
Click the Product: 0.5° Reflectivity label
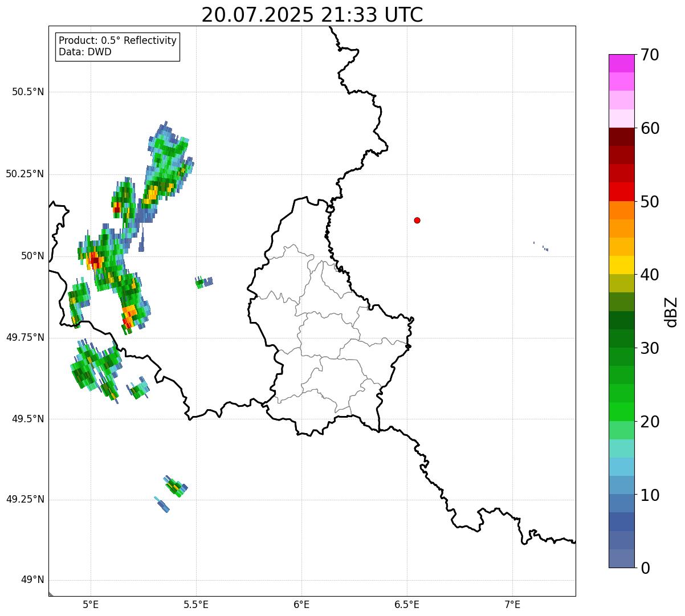(117, 40)
